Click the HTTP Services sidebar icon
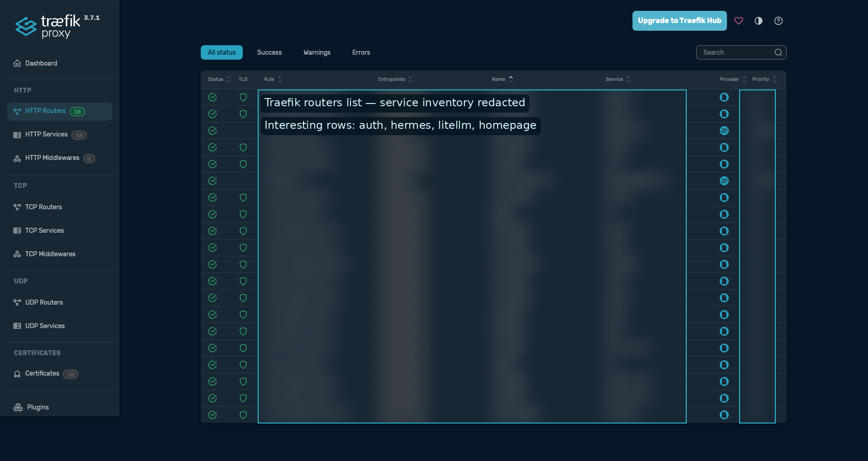Viewport: 868px width, 461px height. pos(17,135)
